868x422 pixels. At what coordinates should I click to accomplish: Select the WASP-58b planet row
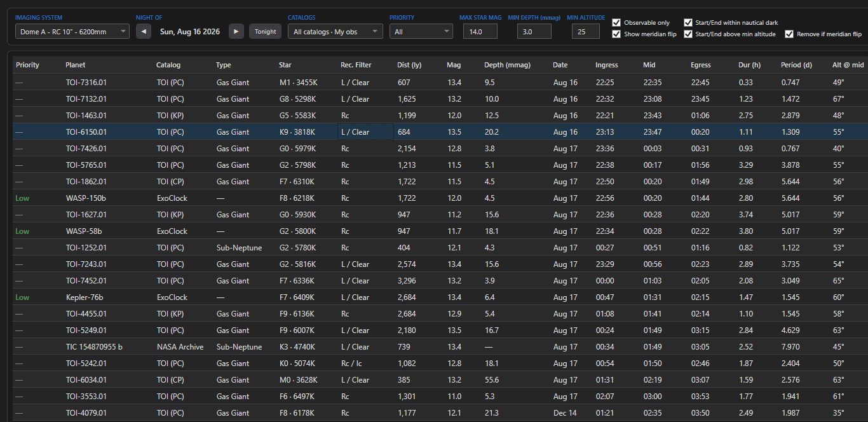pos(440,231)
